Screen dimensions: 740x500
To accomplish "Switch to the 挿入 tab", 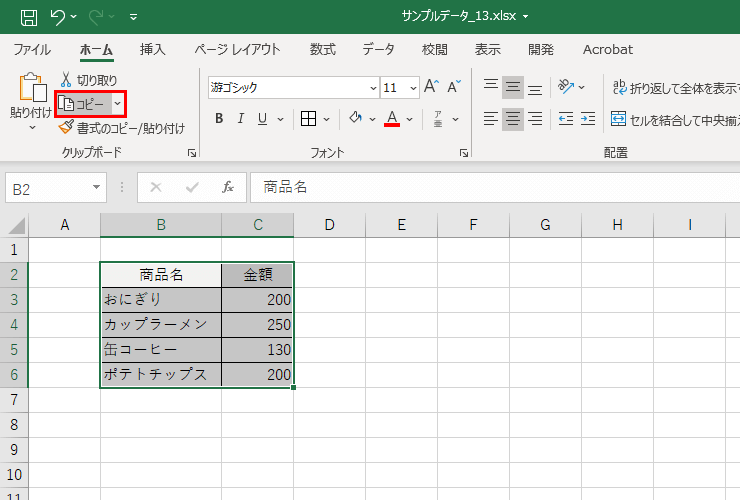I will (x=152, y=50).
